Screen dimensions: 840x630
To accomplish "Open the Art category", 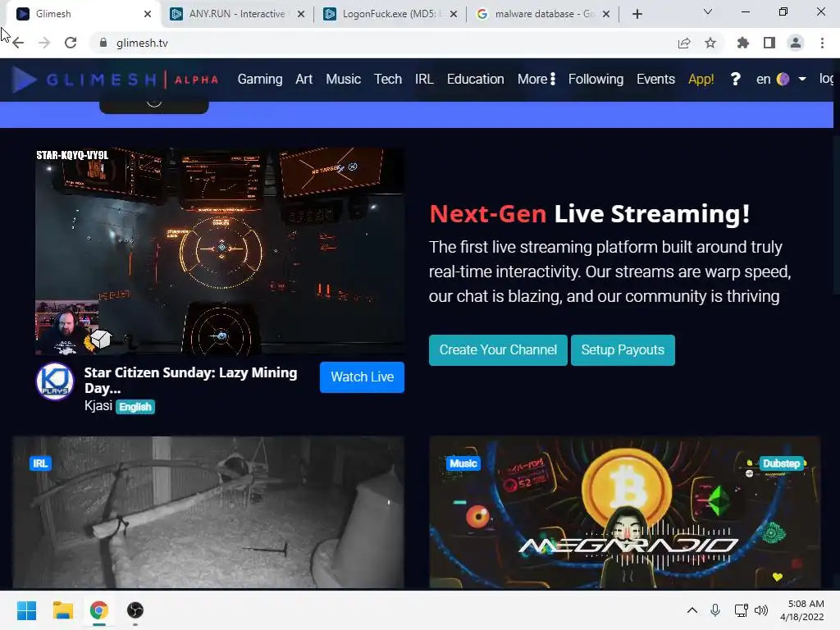I will [x=304, y=80].
